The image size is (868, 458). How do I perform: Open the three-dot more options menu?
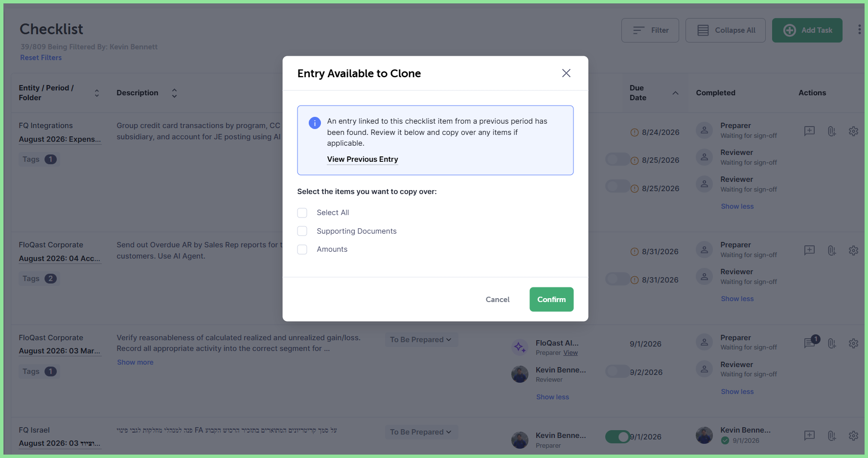point(859,30)
